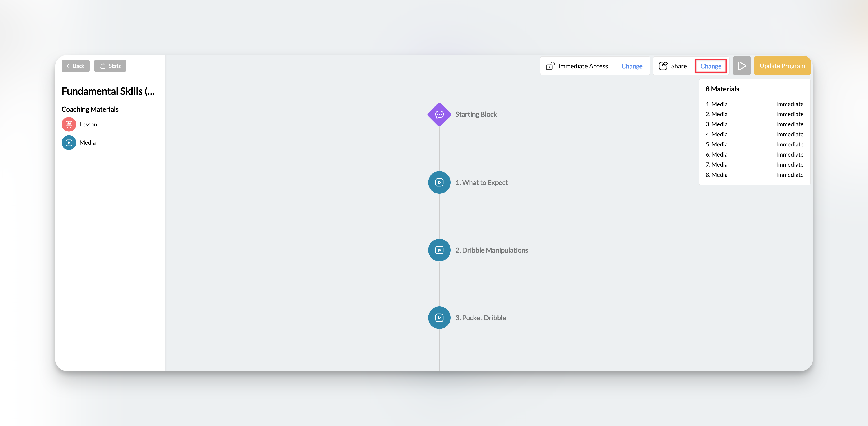Viewport: 868px width, 426px height.
Task: Open the Stats view
Action: (110, 66)
